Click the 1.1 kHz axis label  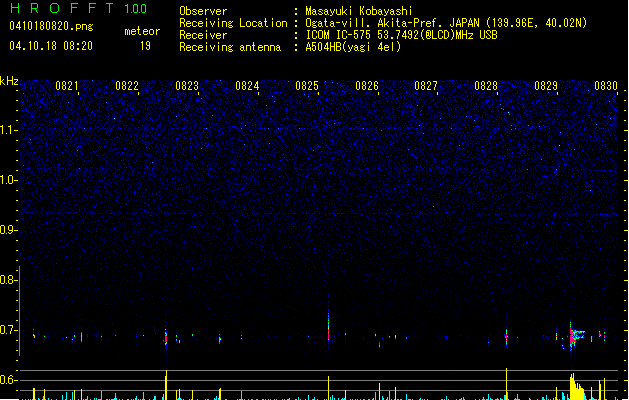click(x=9, y=130)
